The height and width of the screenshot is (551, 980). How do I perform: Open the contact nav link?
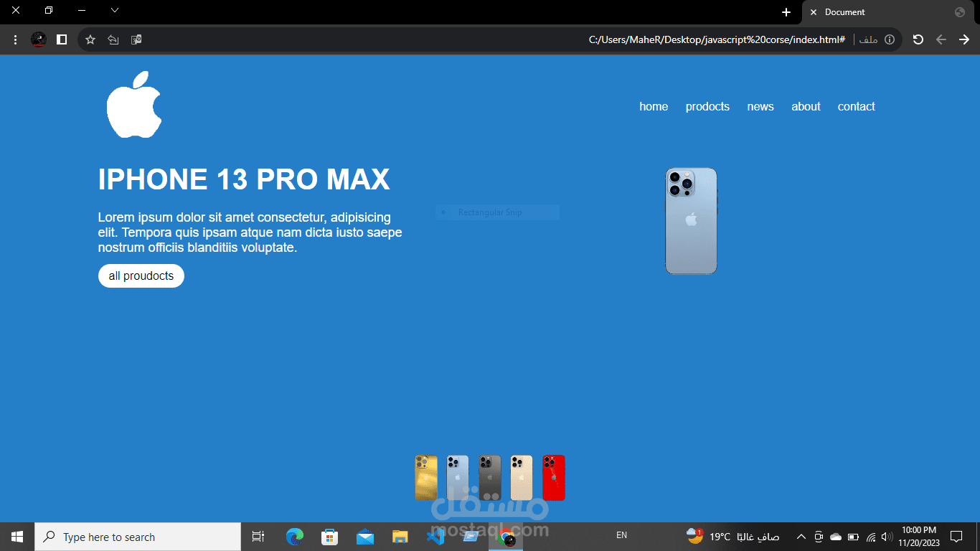(x=857, y=106)
